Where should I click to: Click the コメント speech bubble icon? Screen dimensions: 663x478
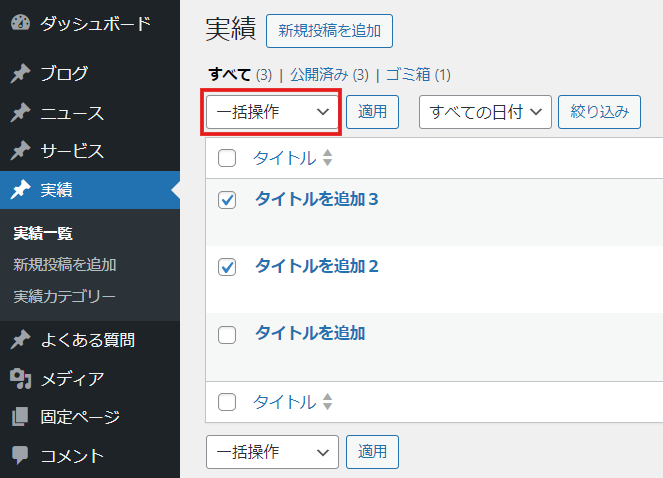pos(20,455)
